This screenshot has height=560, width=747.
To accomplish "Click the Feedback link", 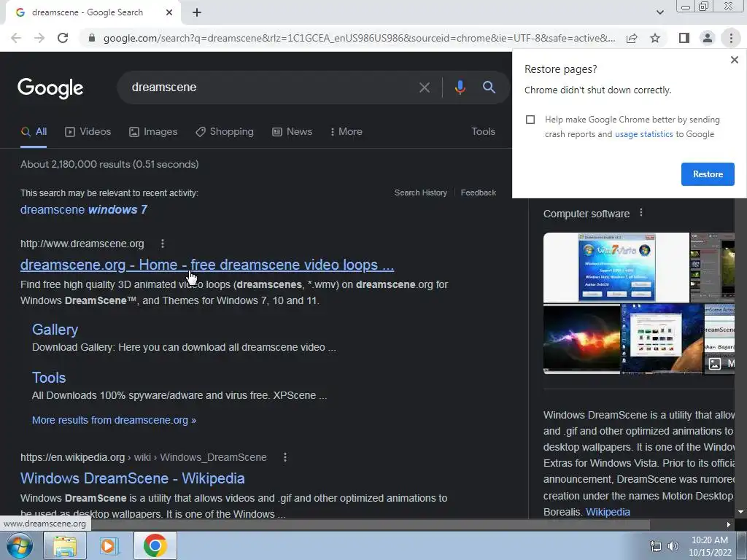I will (479, 192).
